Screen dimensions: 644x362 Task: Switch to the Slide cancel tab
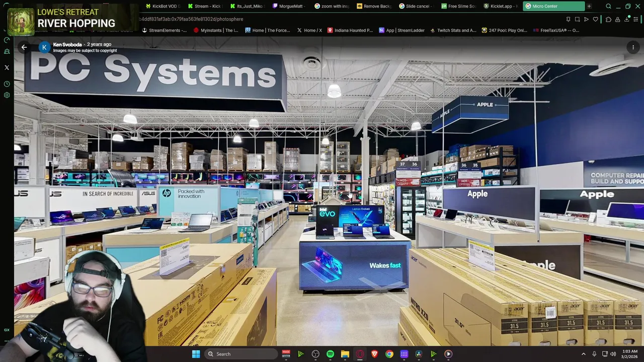coord(415,6)
